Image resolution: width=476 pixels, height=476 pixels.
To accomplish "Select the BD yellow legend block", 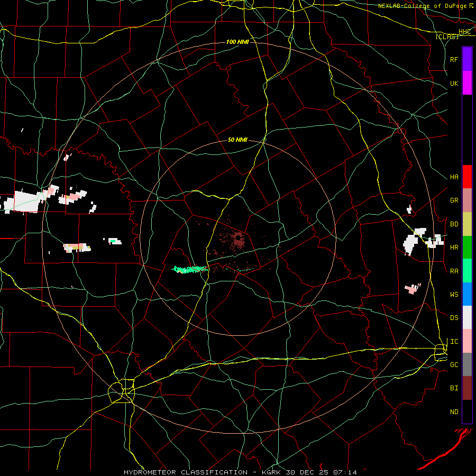I will (467, 224).
